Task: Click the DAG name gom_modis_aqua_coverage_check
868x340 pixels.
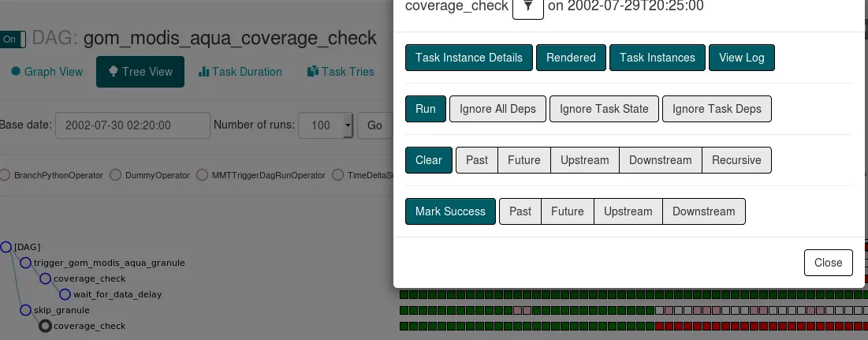Action: click(229, 38)
